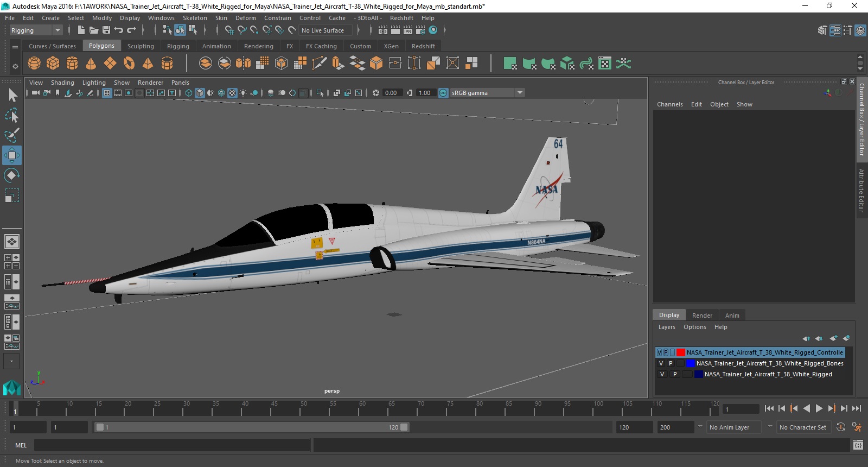
Task: Open the shelf editor gear menu
Action: pyautogui.click(x=15, y=66)
